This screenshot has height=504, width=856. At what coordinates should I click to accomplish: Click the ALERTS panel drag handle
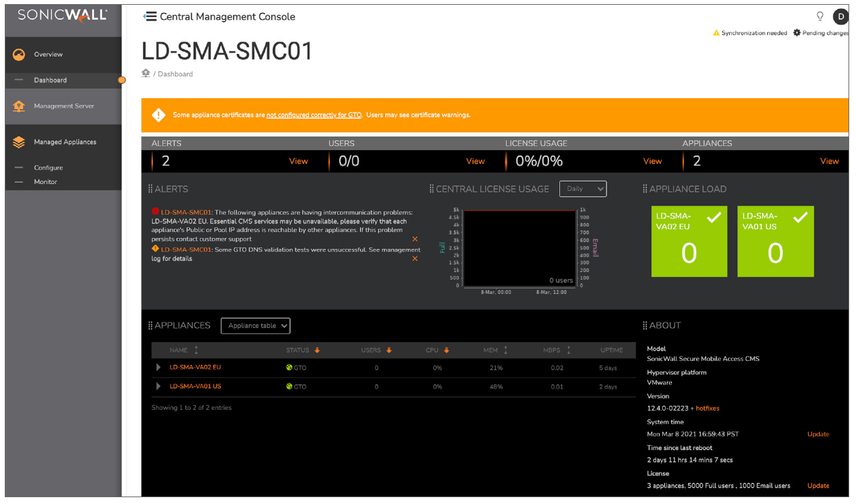coord(150,189)
